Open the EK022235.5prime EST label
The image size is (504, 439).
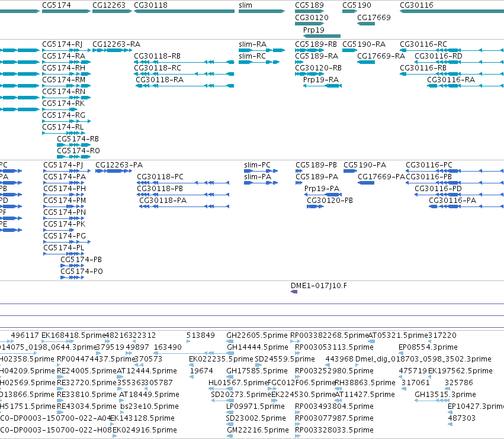click(x=221, y=359)
